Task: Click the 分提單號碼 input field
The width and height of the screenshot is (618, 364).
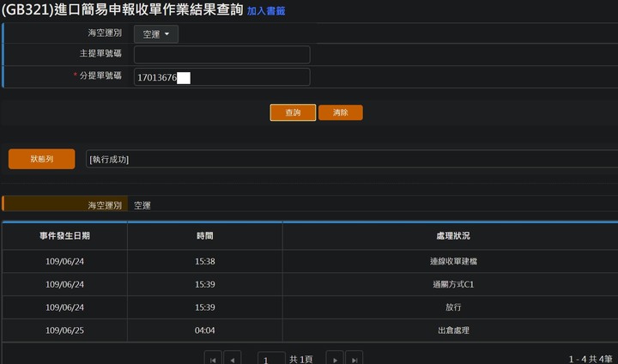Action: click(x=222, y=77)
